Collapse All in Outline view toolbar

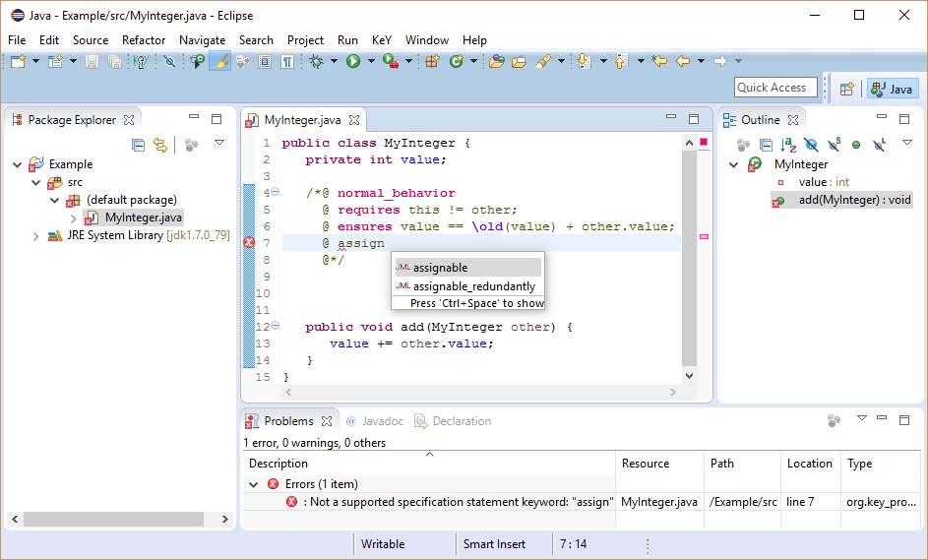766,145
